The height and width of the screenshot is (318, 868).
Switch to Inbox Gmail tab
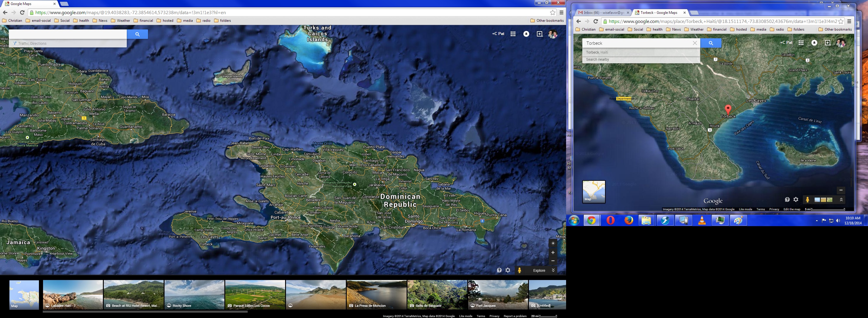(603, 12)
